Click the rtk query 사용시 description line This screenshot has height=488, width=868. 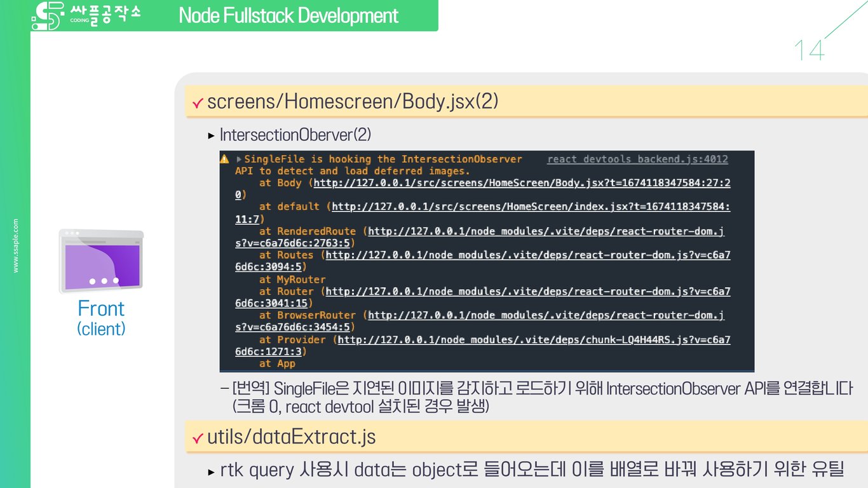(532, 470)
